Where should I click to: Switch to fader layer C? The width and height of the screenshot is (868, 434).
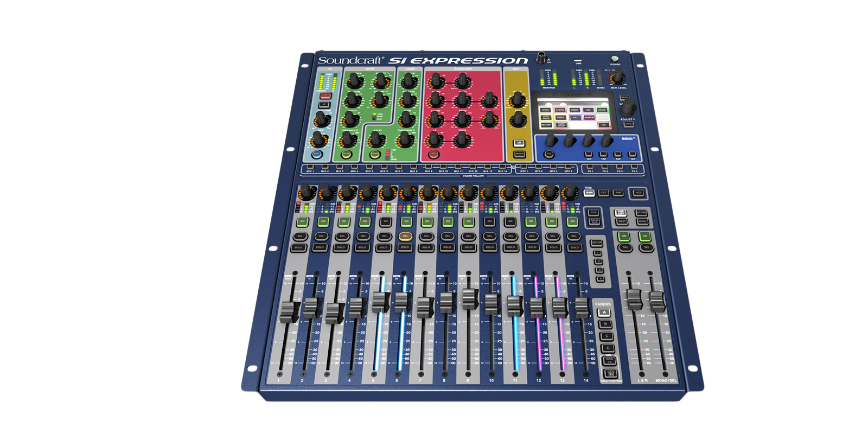(607, 336)
